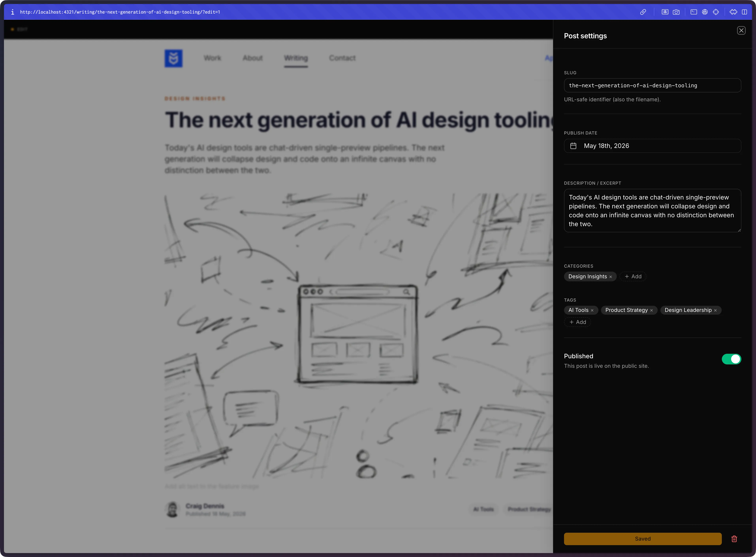Click the calendar icon in Publish Date
The height and width of the screenshot is (557, 756).
click(x=573, y=146)
